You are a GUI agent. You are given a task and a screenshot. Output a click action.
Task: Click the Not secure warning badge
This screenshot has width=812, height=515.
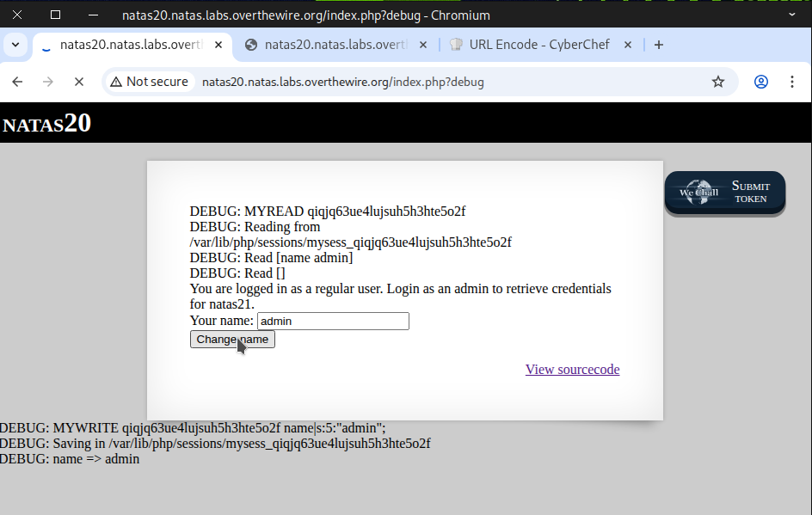point(149,82)
